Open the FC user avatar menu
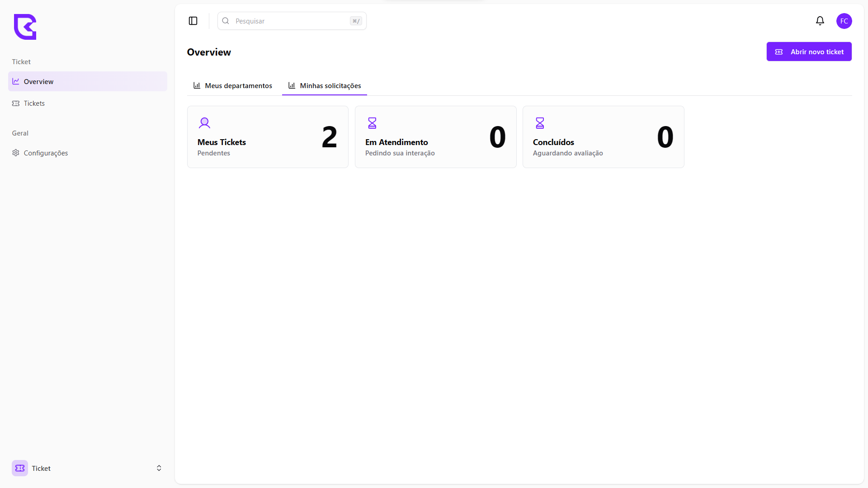The image size is (868, 488). click(844, 21)
